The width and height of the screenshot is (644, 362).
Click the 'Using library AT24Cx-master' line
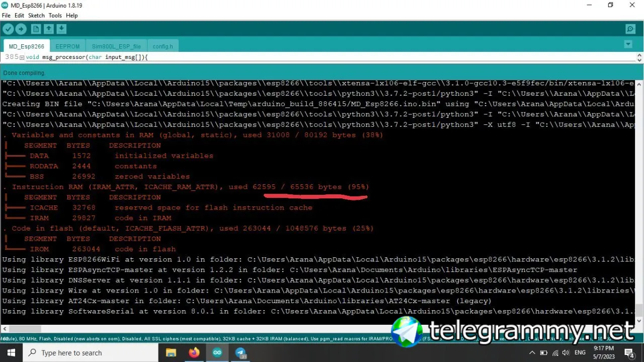pyautogui.click(x=247, y=301)
